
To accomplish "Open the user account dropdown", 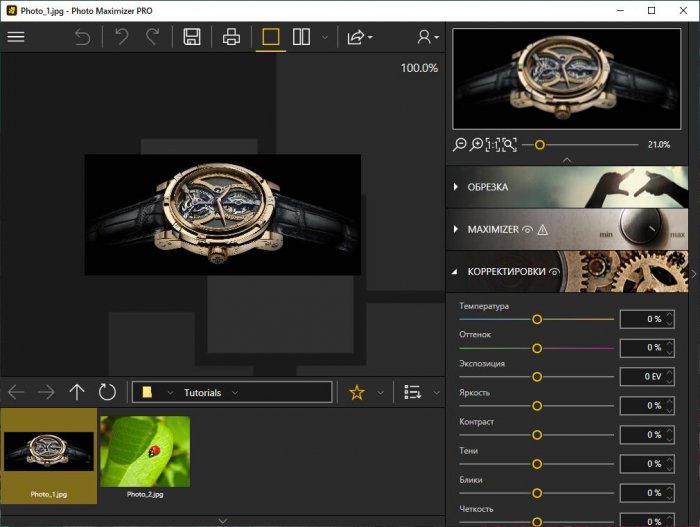I will [x=429, y=37].
